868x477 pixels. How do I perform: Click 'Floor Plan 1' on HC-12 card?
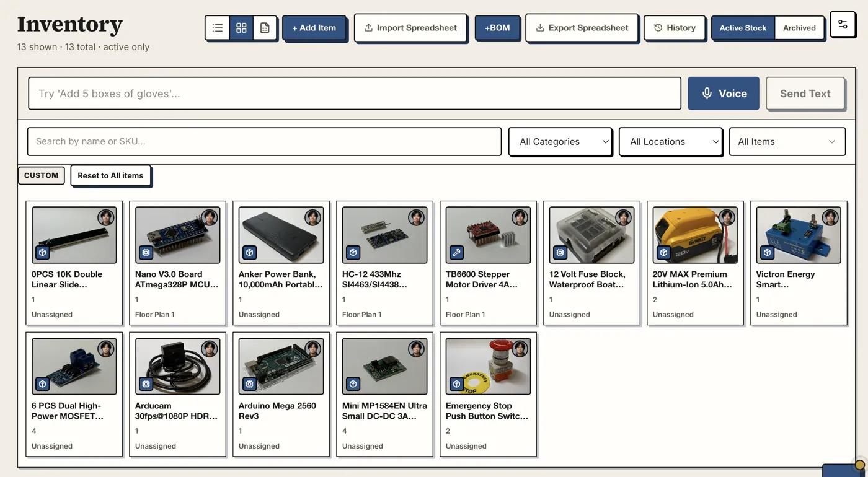click(x=361, y=315)
